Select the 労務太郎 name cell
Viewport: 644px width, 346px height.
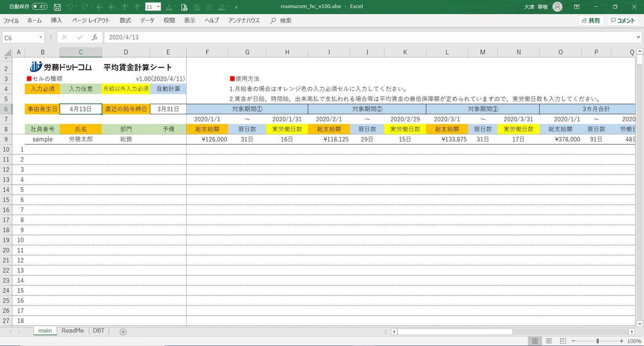[x=81, y=139]
